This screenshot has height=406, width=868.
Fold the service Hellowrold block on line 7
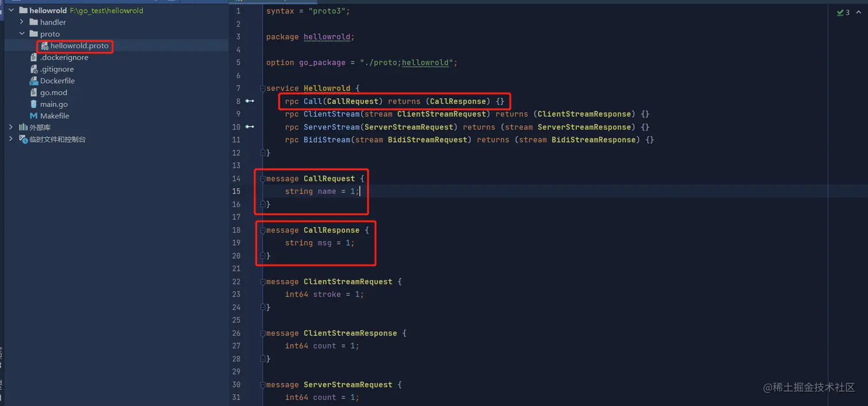(x=263, y=88)
